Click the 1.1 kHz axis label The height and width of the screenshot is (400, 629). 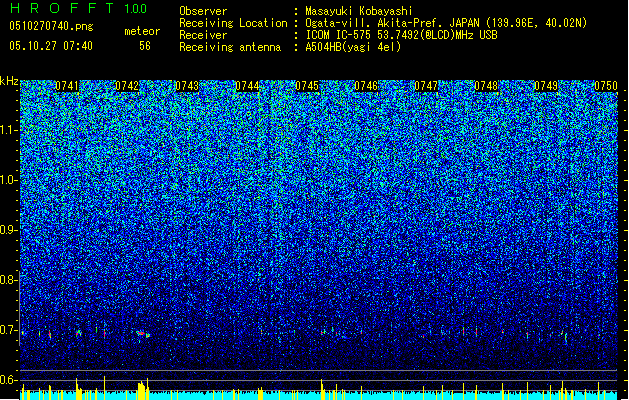tap(9, 130)
